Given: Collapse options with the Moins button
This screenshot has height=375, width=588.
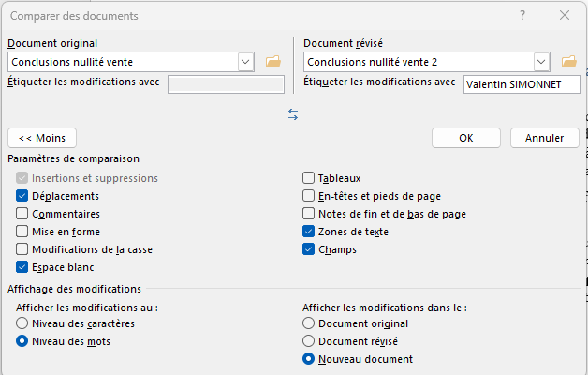Looking at the screenshot, I should click(41, 138).
